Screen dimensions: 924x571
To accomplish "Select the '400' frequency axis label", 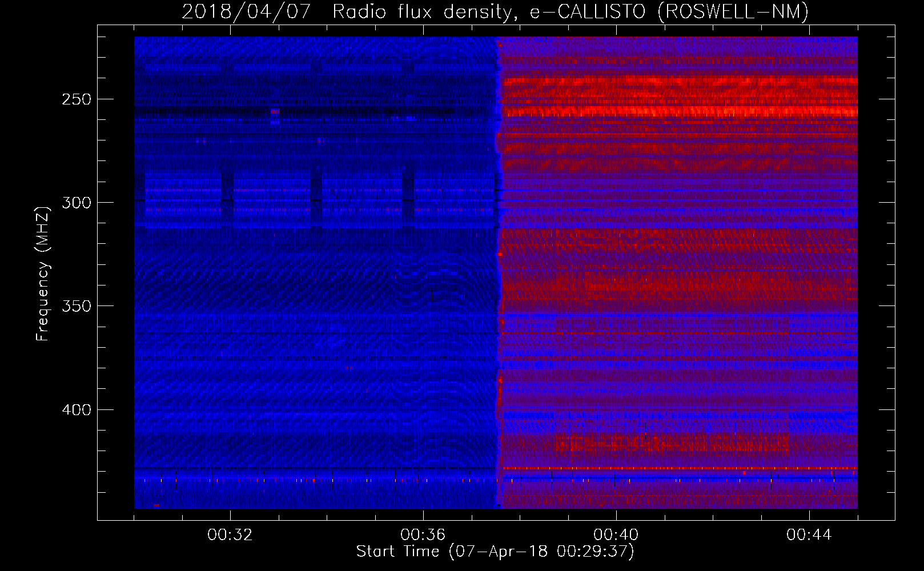I will (77, 410).
